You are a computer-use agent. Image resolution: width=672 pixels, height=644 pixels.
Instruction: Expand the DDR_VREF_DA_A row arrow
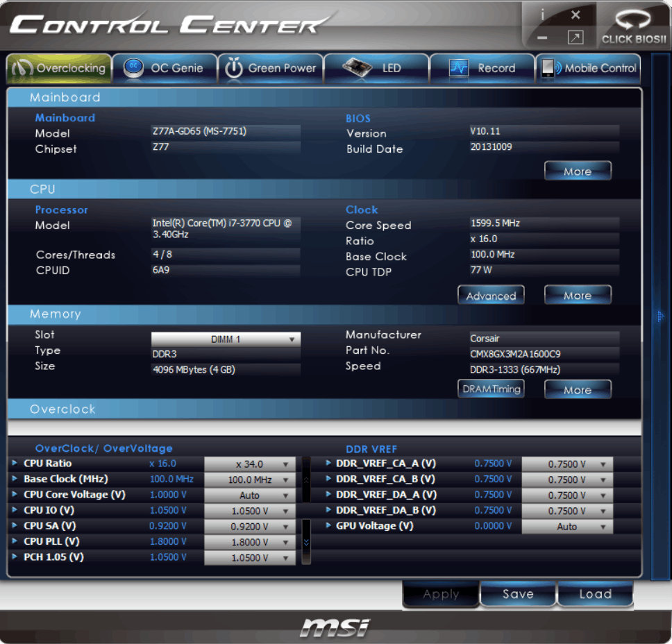pyautogui.click(x=328, y=494)
